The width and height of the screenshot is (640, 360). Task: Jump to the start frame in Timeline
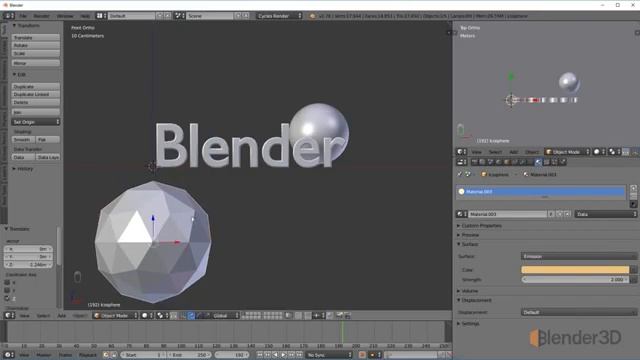click(x=260, y=355)
